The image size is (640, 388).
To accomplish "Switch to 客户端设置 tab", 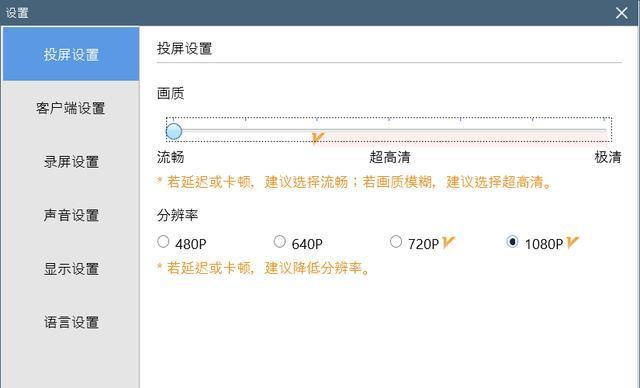I will click(x=71, y=108).
